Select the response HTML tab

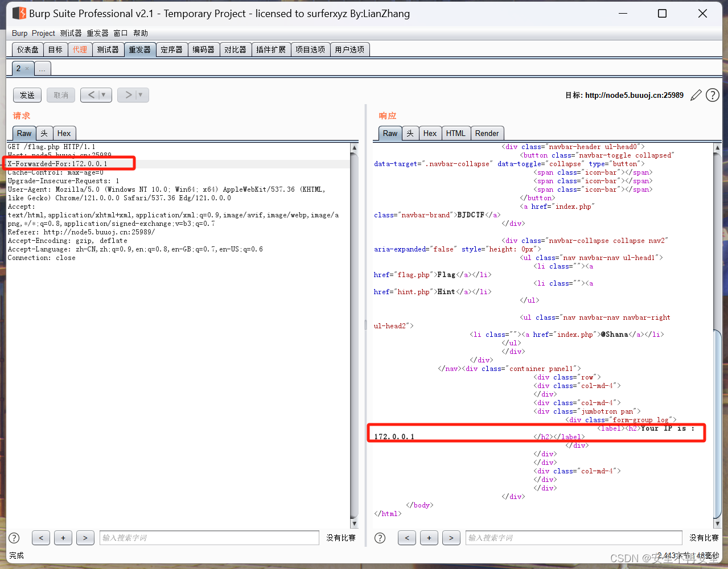coord(456,133)
